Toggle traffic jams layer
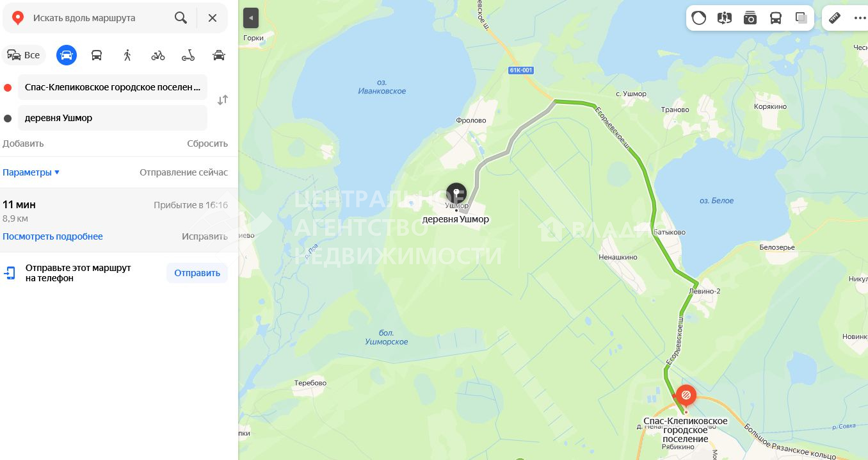The width and height of the screenshot is (868, 460). coord(699,18)
